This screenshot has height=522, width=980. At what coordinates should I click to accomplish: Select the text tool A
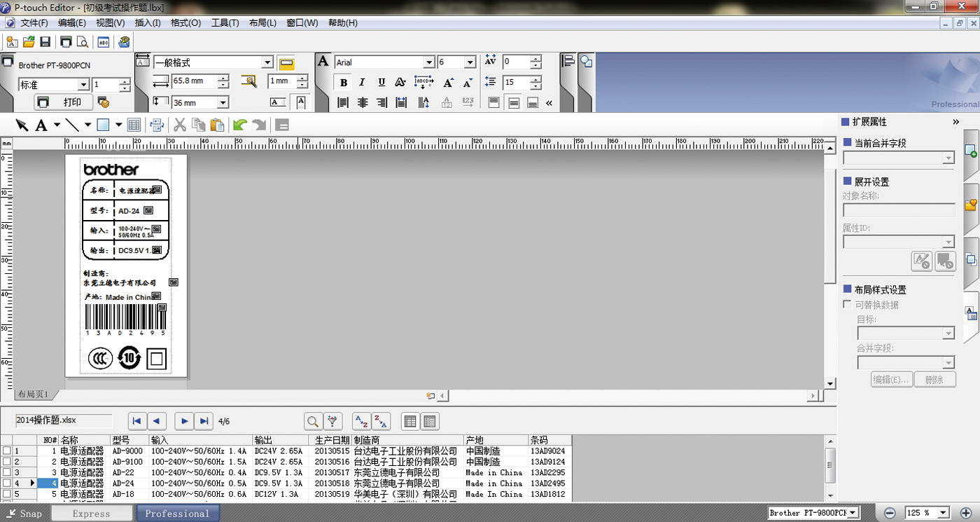(x=41, y=125)
